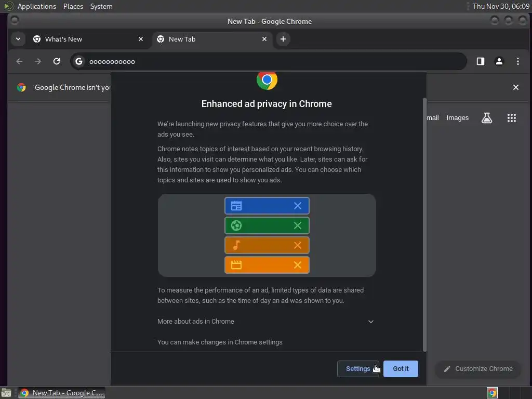
Task: Click the Settings button in dialog
Action: (x=358, y=369)
